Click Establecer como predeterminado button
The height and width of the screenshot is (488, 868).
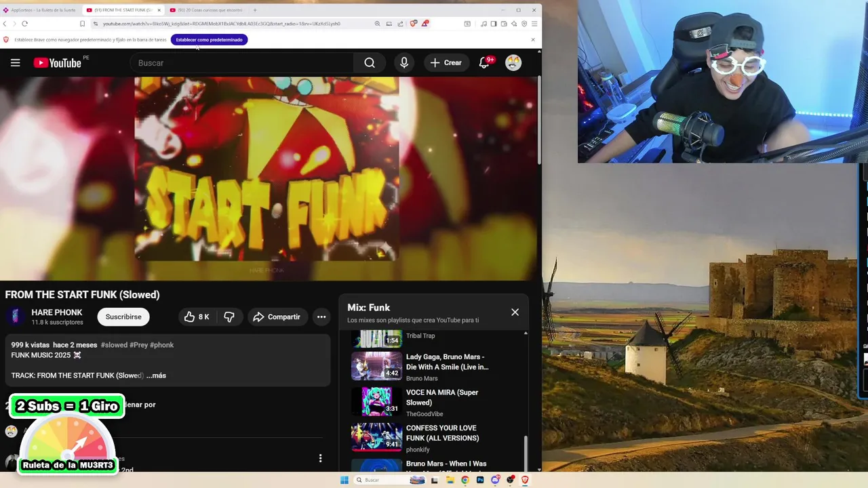point(209,39)
